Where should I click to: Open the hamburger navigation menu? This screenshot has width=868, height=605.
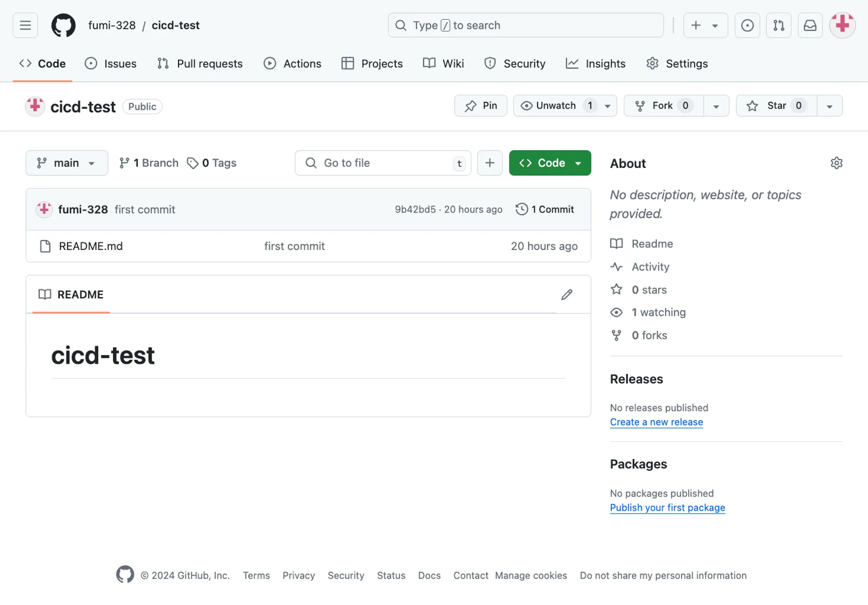[x=25, y=25]
